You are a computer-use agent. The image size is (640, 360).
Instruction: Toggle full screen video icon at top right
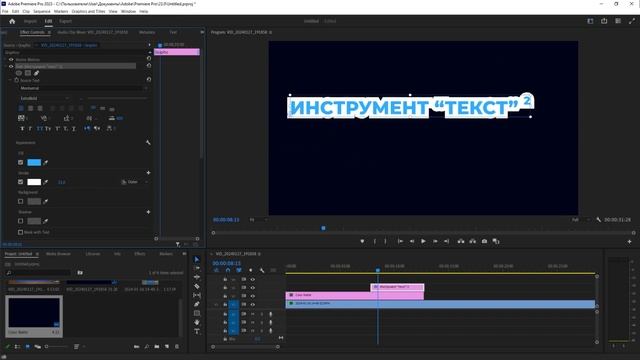pos(632,21)
